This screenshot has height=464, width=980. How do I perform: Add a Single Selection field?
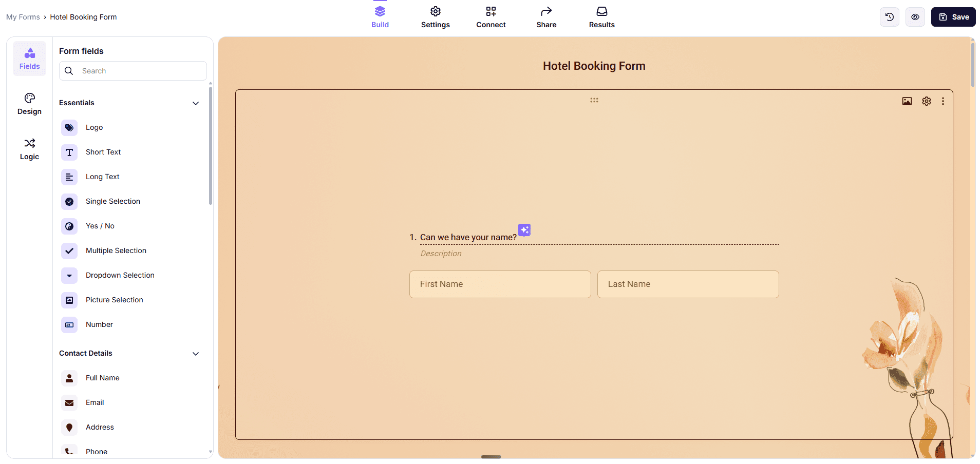(113, 201)
